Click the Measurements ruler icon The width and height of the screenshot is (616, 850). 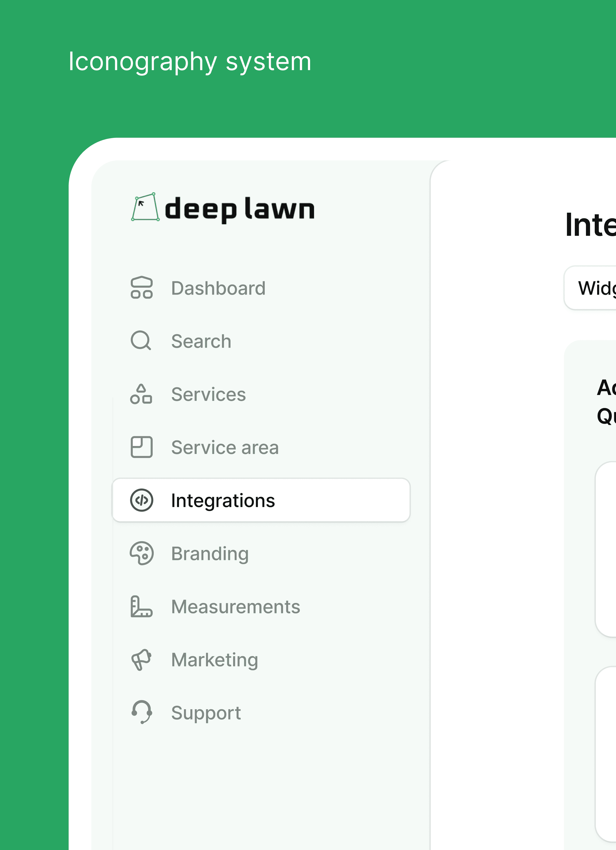[141, 606]
